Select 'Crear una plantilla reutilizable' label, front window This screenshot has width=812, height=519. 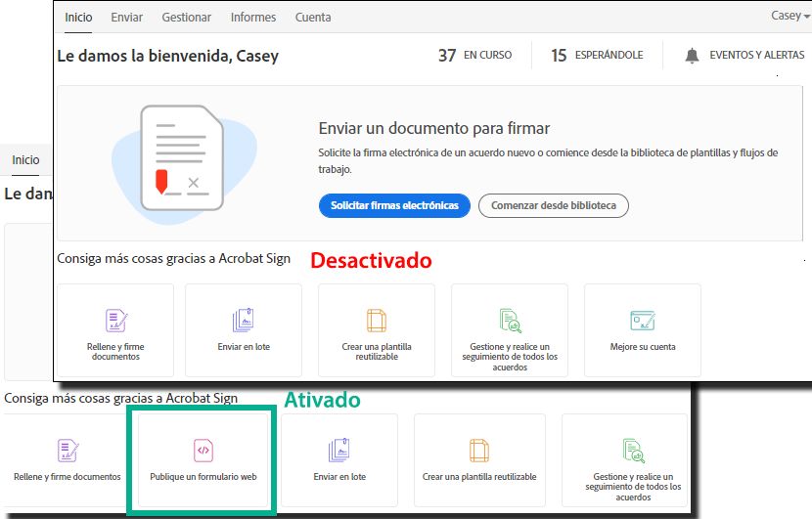click(x=377, y=352)
